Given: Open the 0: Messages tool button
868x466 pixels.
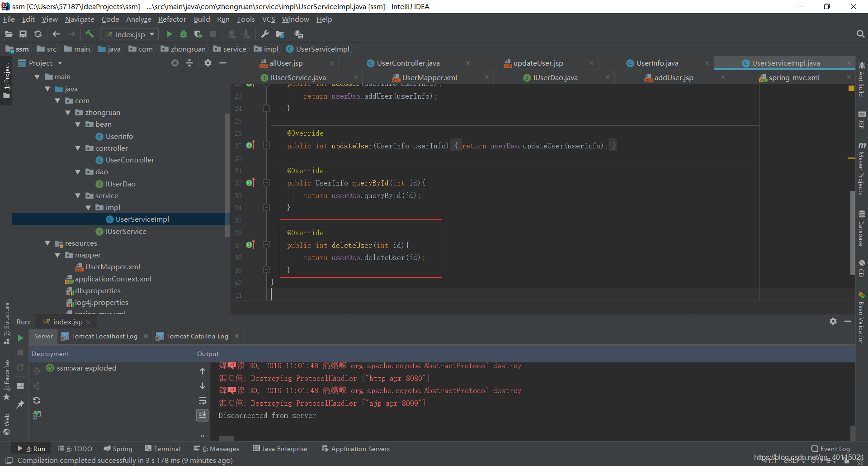Looking at the screenshot, I should click(217, 449).
